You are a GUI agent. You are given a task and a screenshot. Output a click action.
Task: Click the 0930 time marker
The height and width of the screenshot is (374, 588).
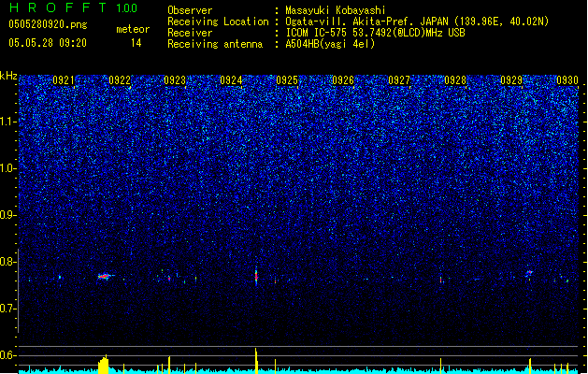(x=567, y=80)
